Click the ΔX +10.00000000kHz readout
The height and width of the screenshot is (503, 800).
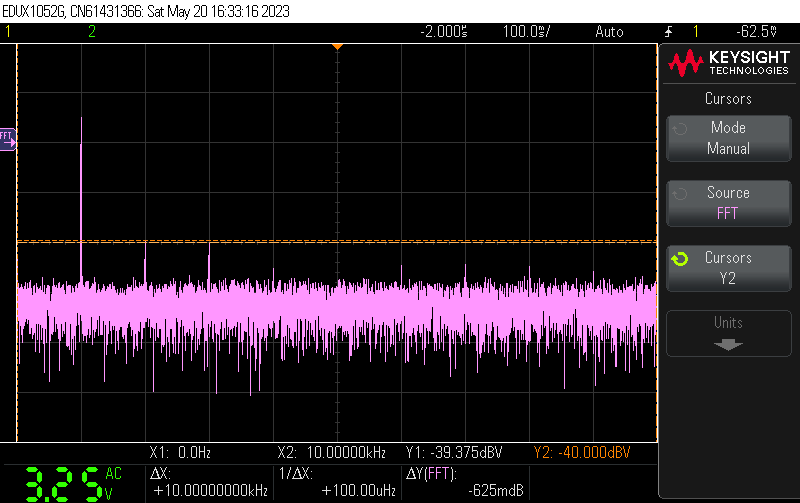click(x=210, y=482)
